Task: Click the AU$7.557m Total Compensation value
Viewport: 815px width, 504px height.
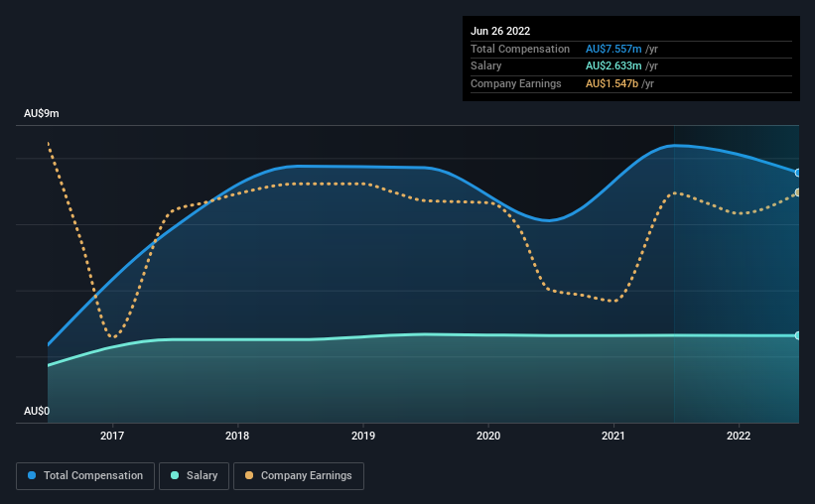Action: (613, 49)
